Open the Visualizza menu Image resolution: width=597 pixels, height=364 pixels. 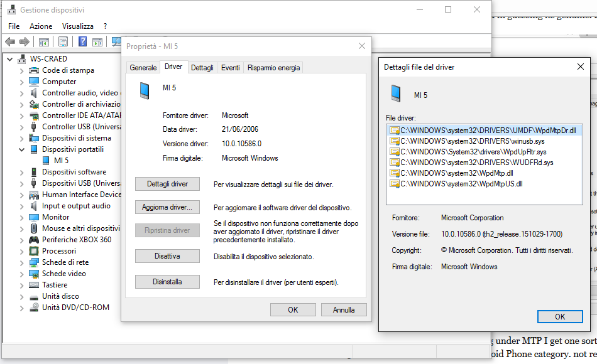[78, 26]
